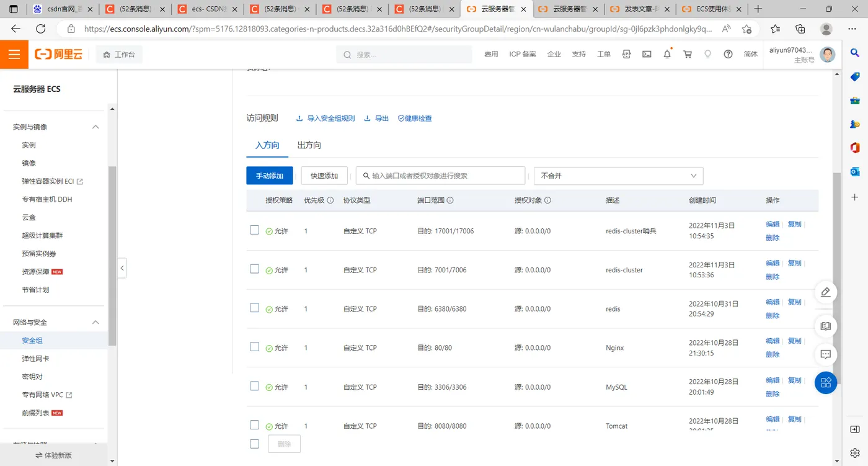
Task: Open 专有网络 VPC external link
Action: [47, 395]
